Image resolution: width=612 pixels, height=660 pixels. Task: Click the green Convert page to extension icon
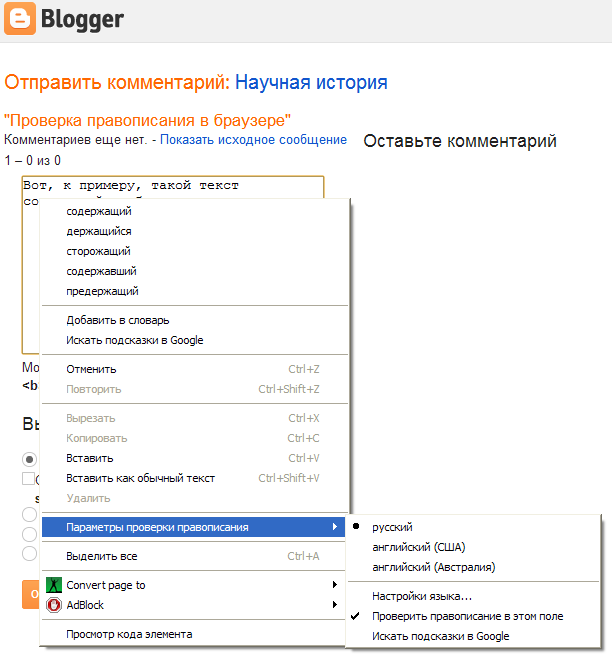pos(53,585)
